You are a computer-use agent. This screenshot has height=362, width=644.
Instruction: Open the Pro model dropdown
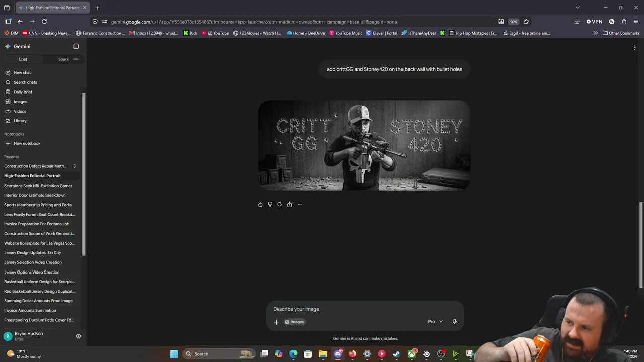coord(435,322)
